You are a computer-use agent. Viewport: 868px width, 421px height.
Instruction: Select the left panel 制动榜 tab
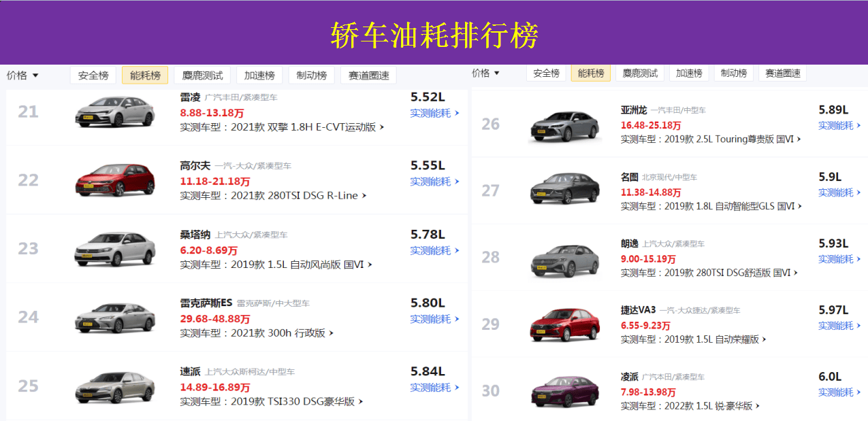[311, 75]
